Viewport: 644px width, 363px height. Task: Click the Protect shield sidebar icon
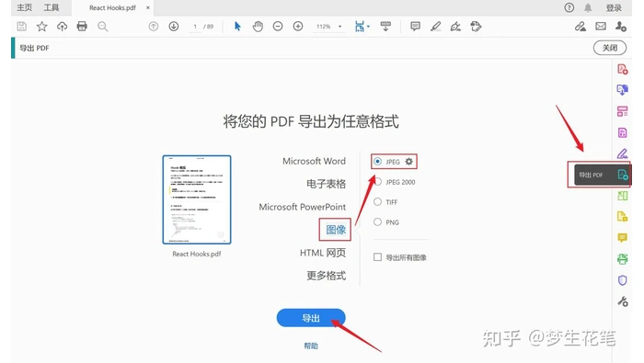click(623, 280)
